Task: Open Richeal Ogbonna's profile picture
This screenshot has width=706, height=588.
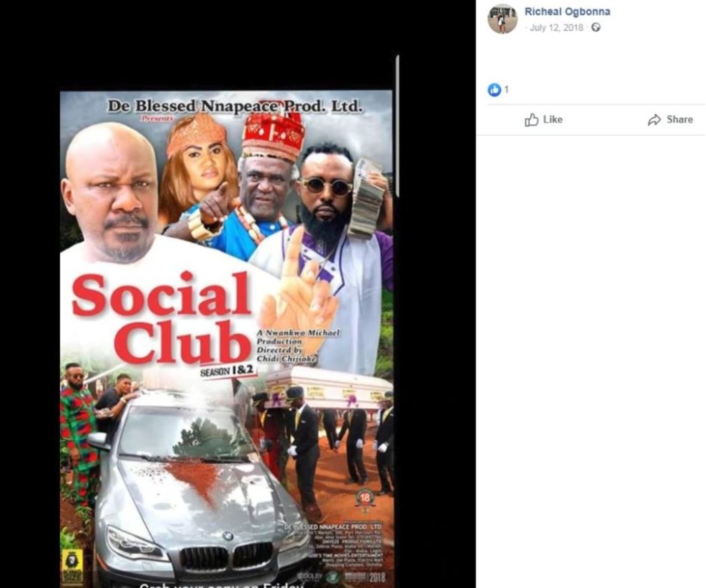Action: coord(502,19)
